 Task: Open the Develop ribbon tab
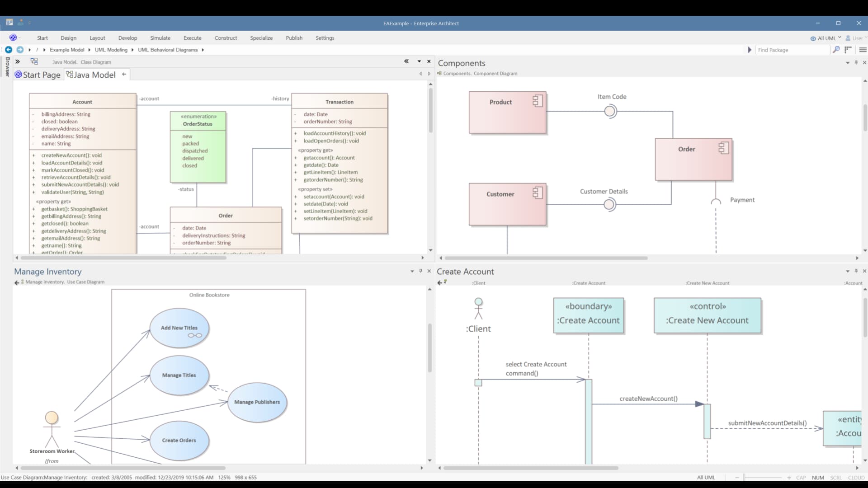click(127, 38)
